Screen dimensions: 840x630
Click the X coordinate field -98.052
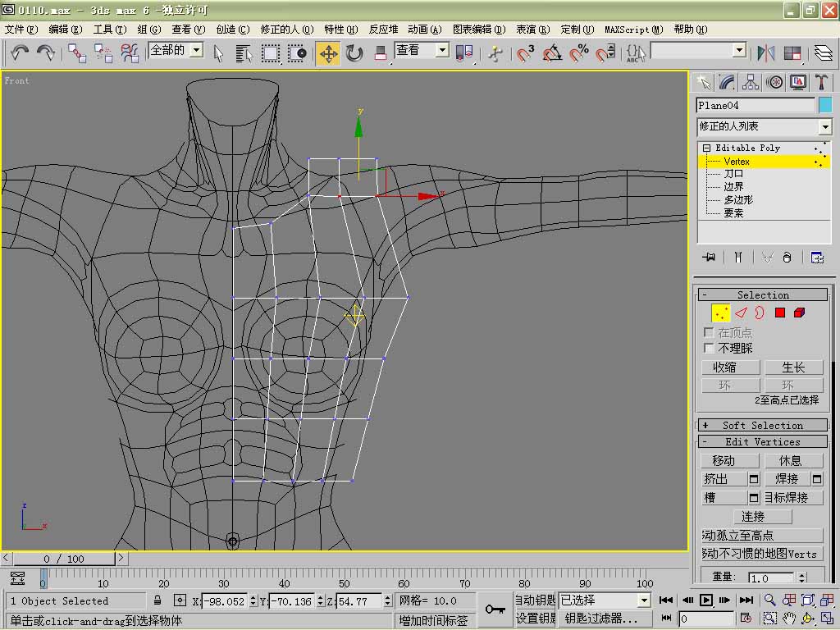coord(226,601)
